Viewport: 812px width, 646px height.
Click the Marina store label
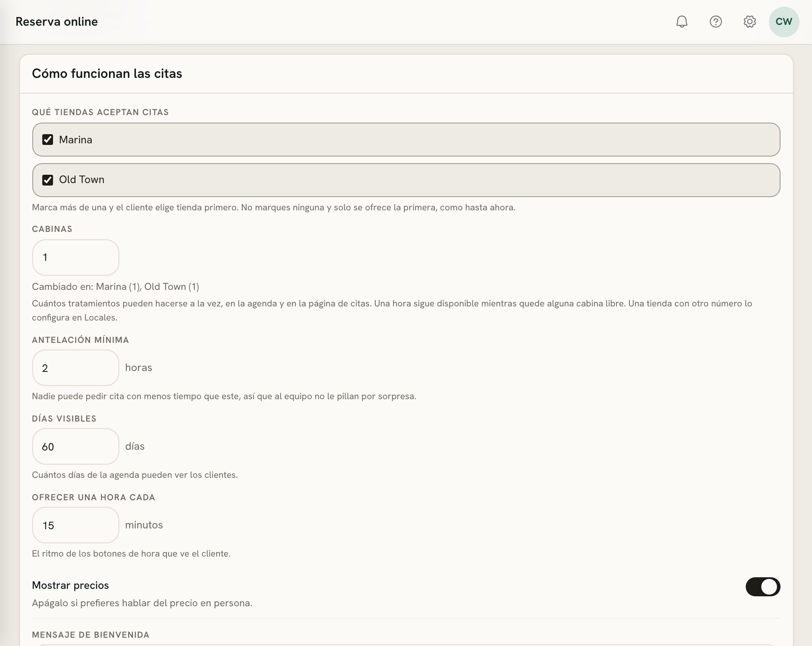click(x=75, y=140)
